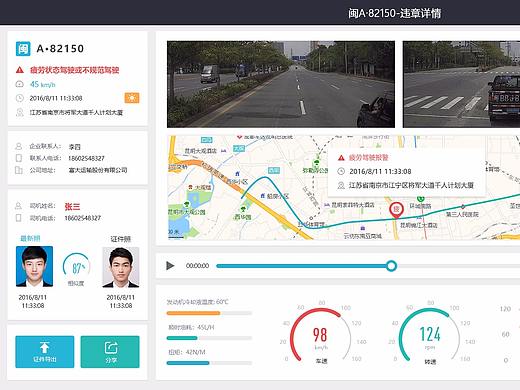Click the address text in the vehicle card
Screen dimensions: 520x390
[76, 112]
